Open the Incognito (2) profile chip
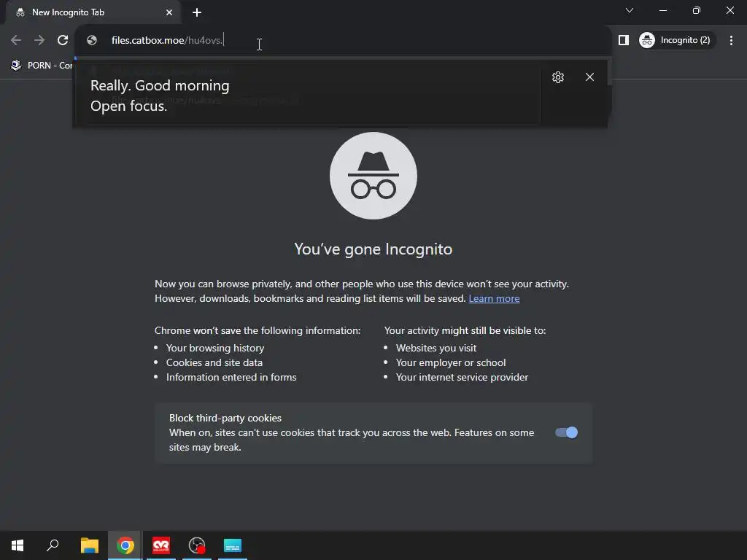The width and height of the screenshot is (747, 560). click(676, 41)
